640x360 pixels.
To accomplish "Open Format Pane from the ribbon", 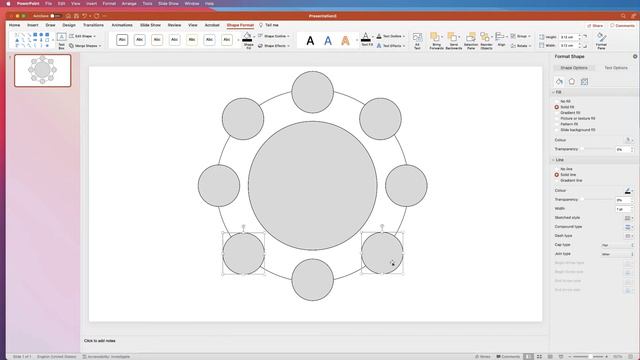I will pos(601,41).
